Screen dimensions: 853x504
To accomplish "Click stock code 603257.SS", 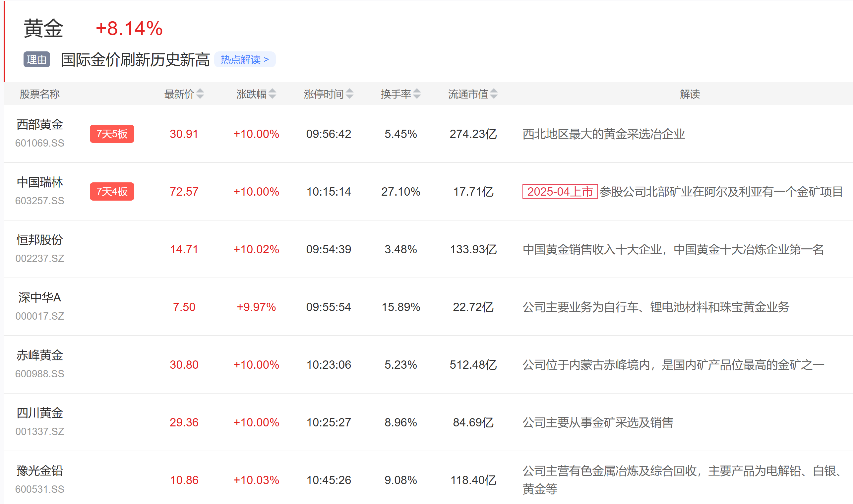I will click(x=40, y=201).
